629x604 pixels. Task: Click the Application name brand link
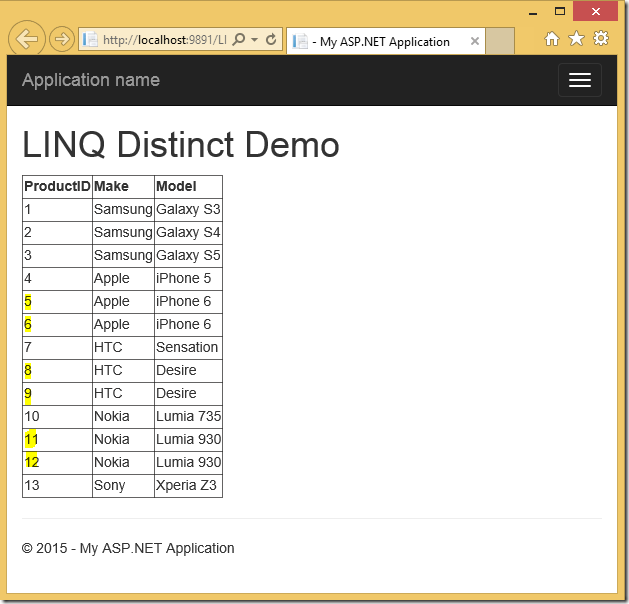(91, 80)
